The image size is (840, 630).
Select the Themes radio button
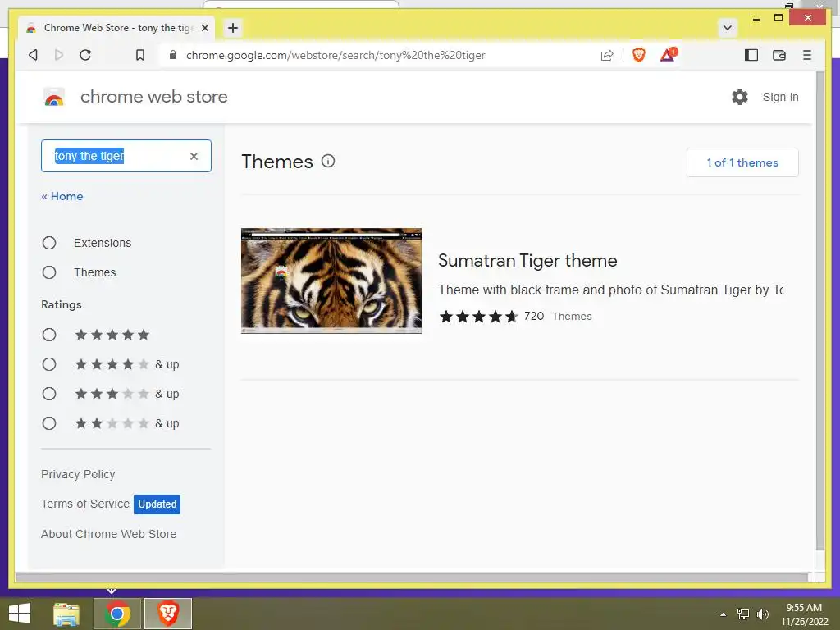[49, 272]
